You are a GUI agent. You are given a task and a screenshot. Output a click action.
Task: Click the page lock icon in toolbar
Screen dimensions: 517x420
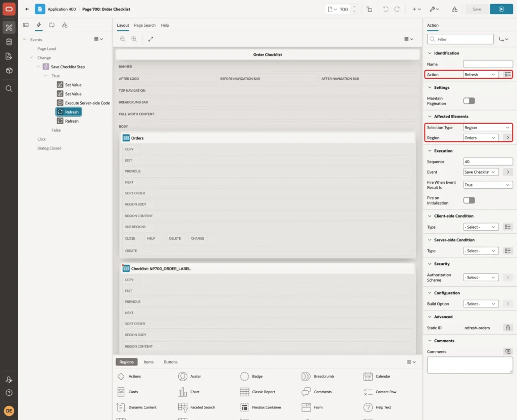pos(369,9)
